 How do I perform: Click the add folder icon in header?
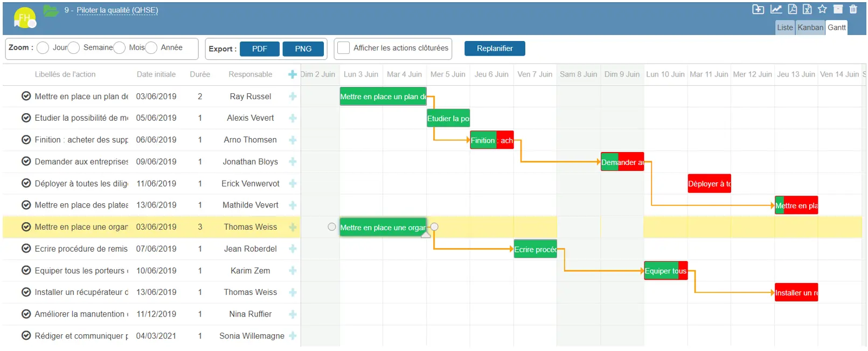pyautogui.click(x=758, y=9)
